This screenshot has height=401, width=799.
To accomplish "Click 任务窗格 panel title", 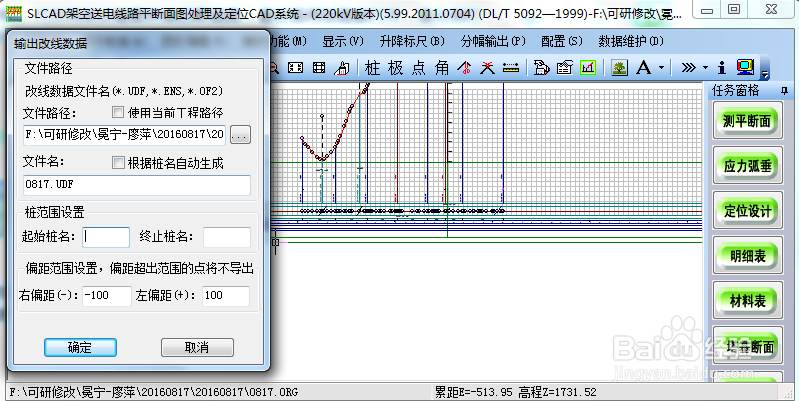I will (736, 91).
